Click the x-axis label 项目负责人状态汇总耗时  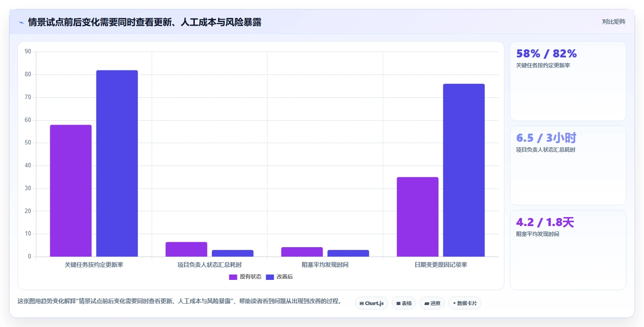pos(210,265)
